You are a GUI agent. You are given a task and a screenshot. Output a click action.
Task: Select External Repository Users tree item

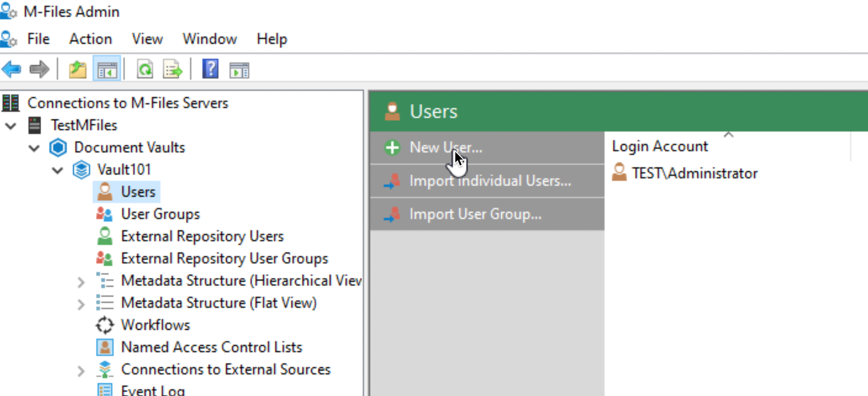click(202, 236)
